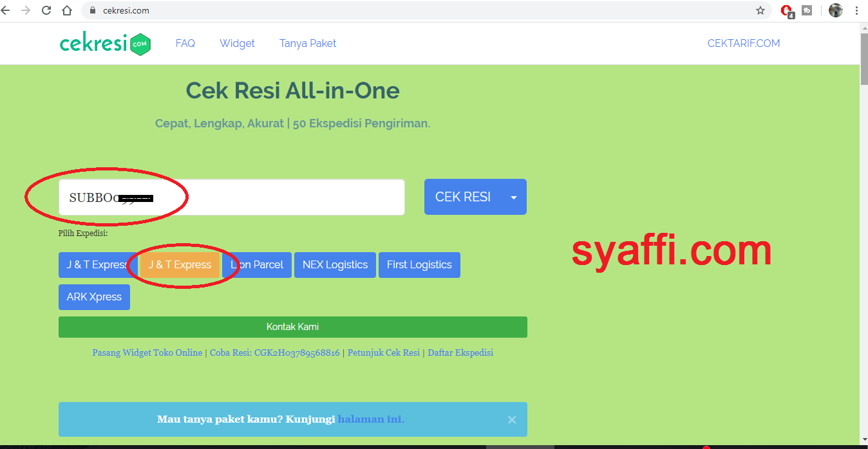Open the Daftar Ekspedisi link
Screen dimensions: 868x449
[460, 353]
